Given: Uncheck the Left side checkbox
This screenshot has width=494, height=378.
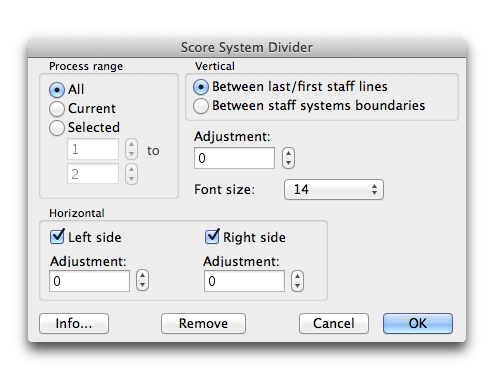Looking at the screenshot, I should click(57, 237).
